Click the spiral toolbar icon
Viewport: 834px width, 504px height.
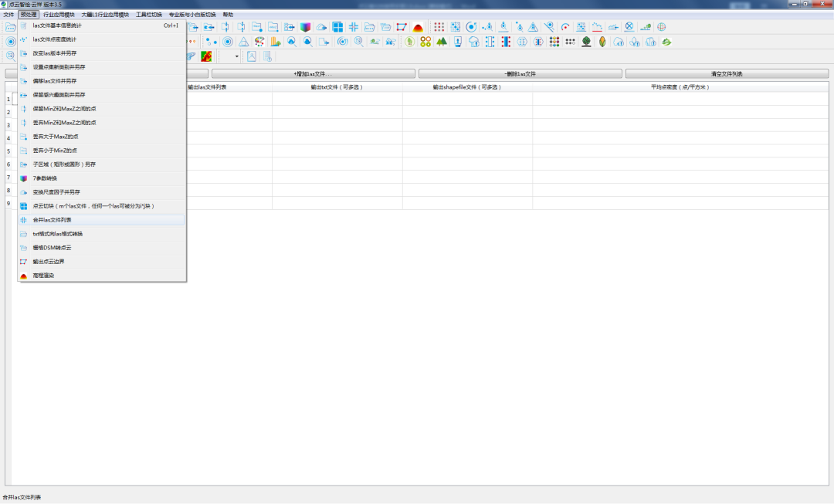(x=343, y=42)
